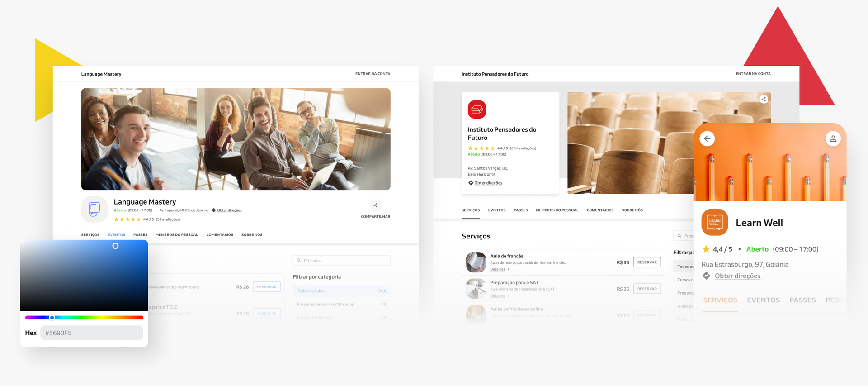Click Obter direções link on Language Mastery page

tap(229, 210)
